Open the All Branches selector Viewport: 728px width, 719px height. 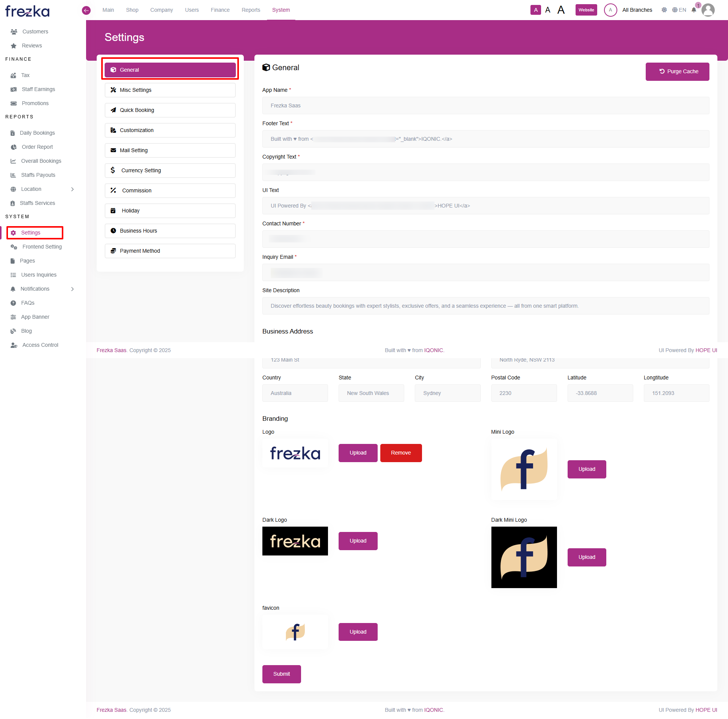(637, 10)
